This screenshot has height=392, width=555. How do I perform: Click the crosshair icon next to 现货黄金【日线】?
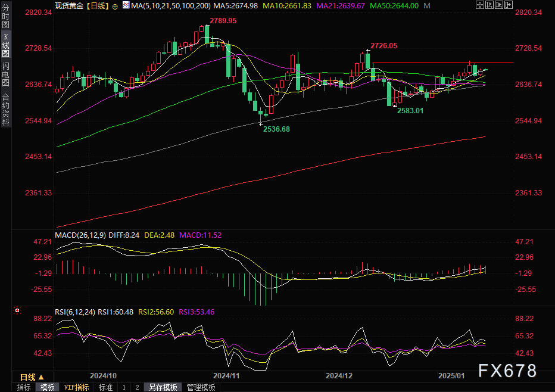114,5
